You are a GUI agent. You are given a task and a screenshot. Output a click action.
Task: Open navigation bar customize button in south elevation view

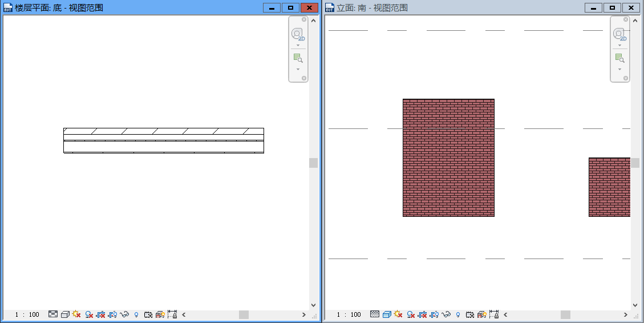click(x=626, y=78)
